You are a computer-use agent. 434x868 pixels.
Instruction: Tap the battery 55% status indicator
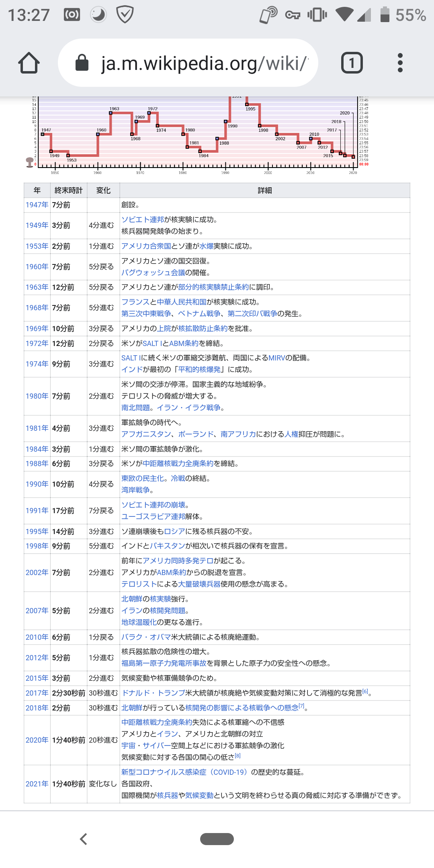403,15
